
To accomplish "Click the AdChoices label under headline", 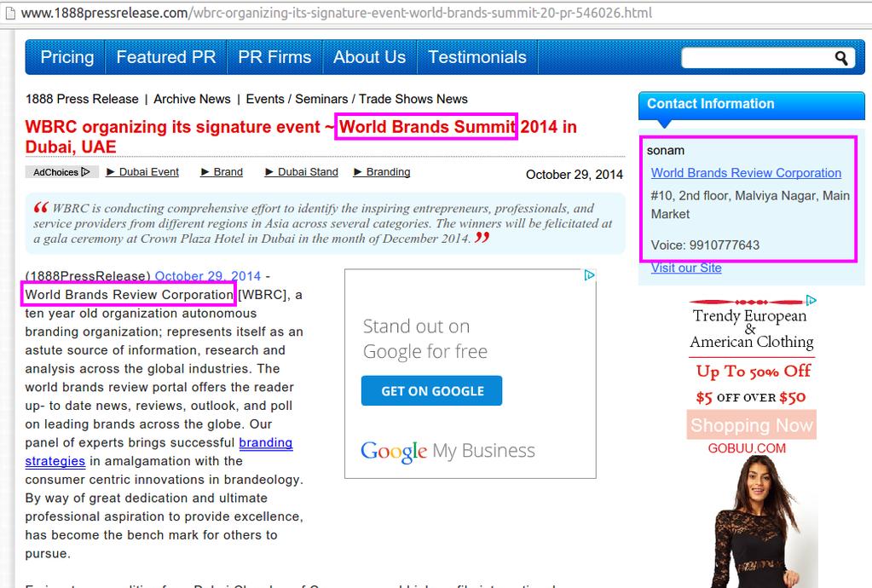I will pos(61,172).
